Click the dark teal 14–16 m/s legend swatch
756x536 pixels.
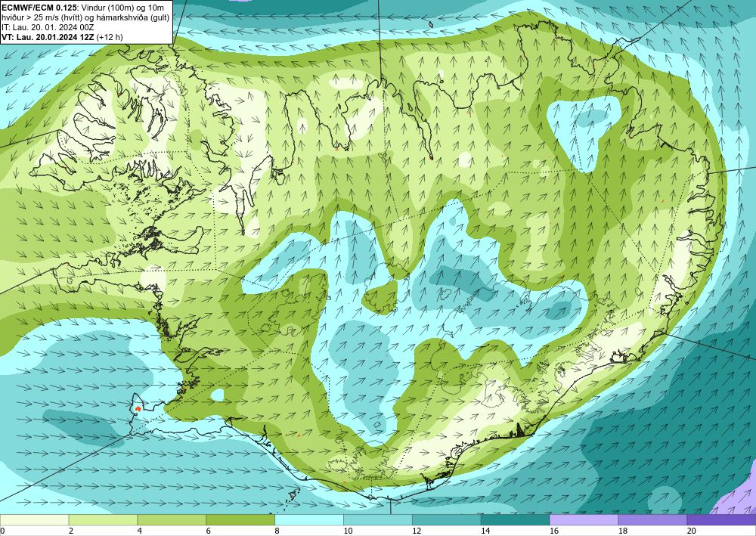click(516, 520)
